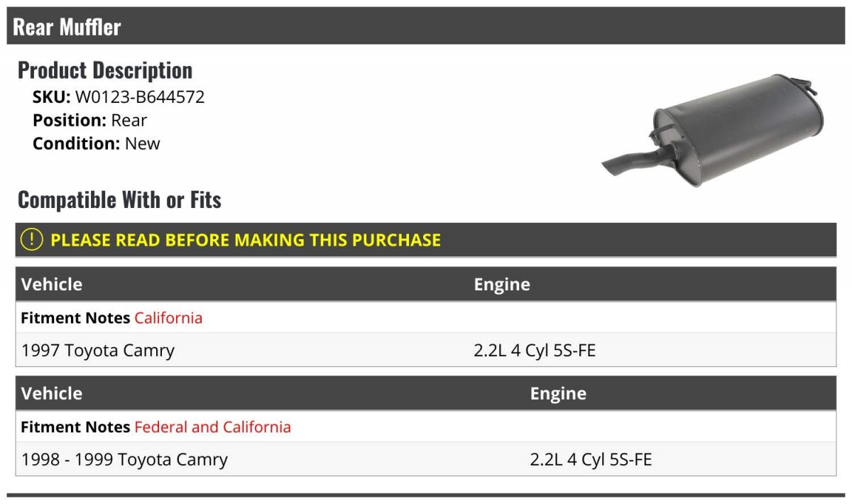Select the Rear Muffler title bar
Image resolution: width=852 pixels, height=504 pixels.
click(426, 26)
